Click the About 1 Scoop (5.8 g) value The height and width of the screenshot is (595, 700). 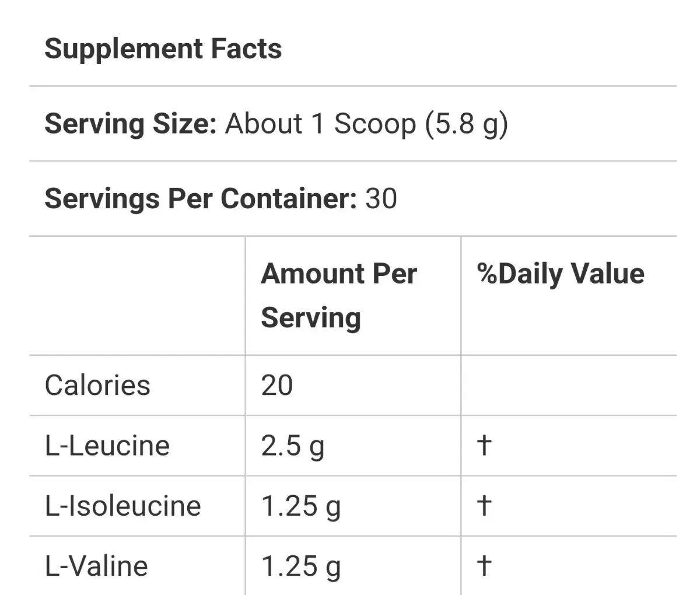click(x=366, y=124)
